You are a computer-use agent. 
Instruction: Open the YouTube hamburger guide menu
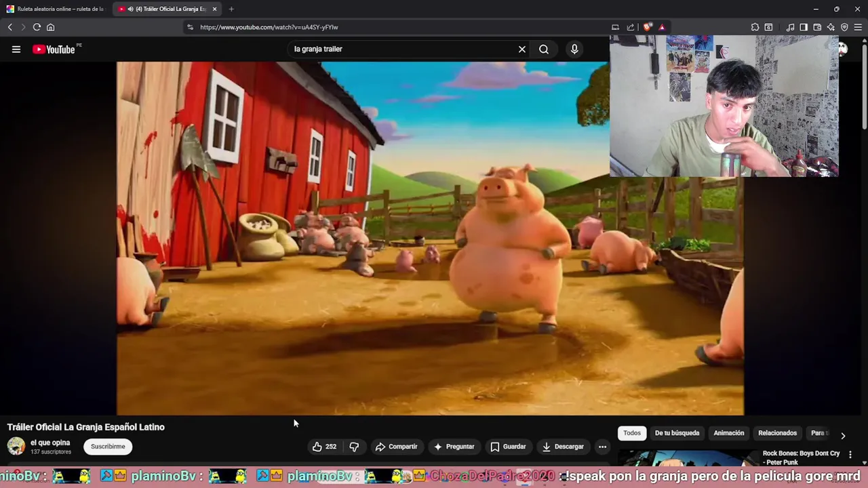click(16, 49)
